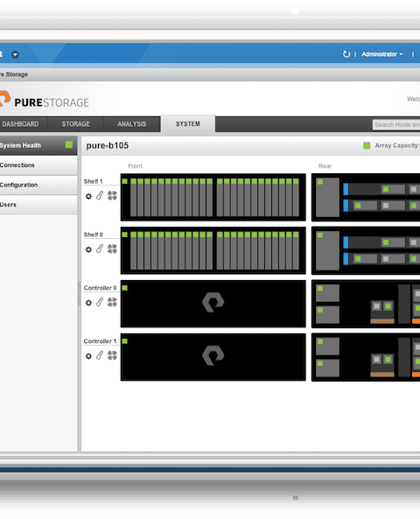Viewport: 420px width, 519px height.
Task: Click Controller 1 rear lower power supply
Action: (x=327, y=368)
